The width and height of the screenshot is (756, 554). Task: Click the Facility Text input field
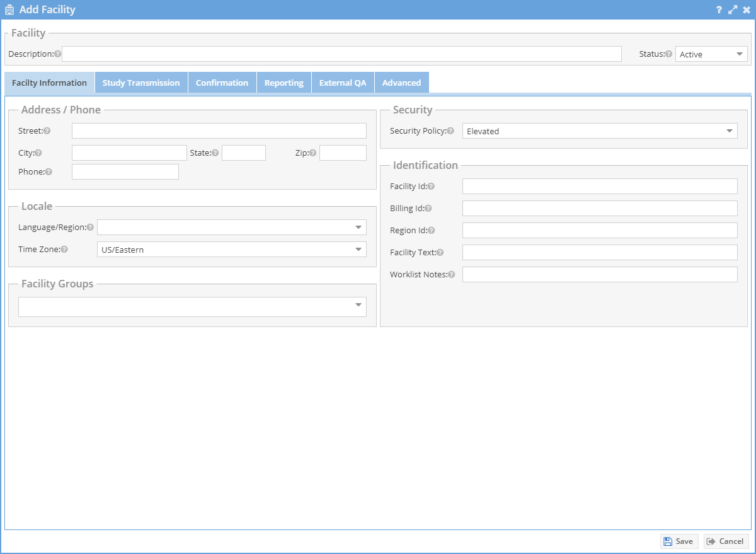click(x=600, y=253)
